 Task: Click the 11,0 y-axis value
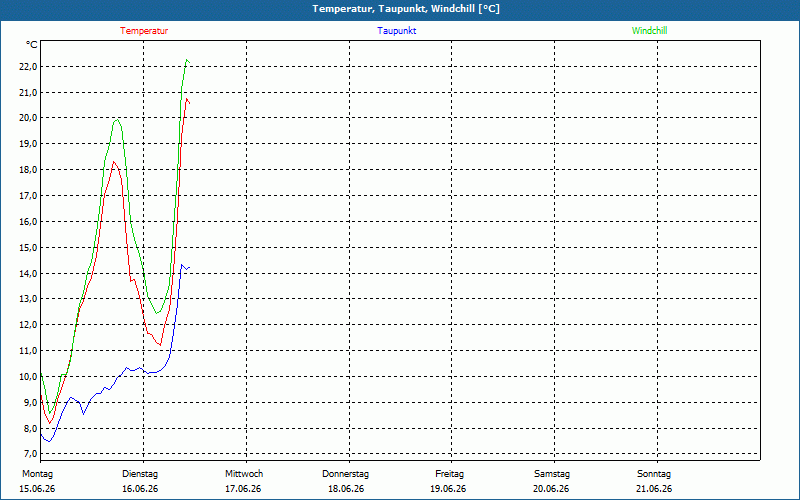point(29,351)
